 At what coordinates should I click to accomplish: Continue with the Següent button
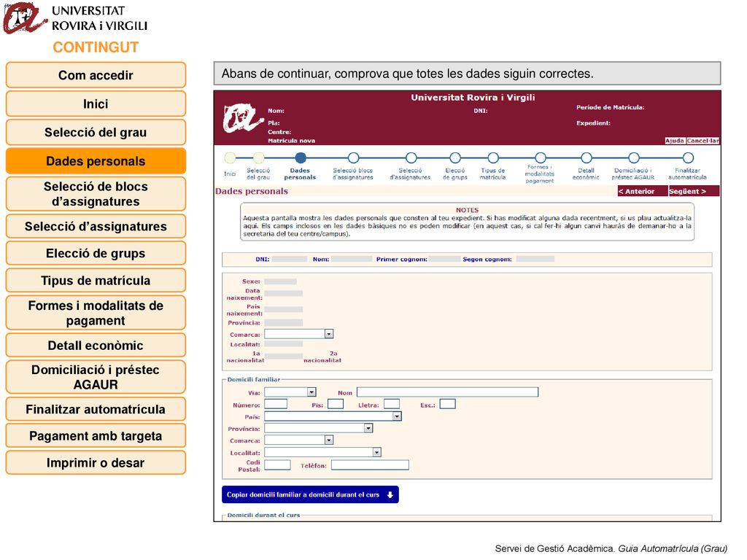click(x=694, y=192)
